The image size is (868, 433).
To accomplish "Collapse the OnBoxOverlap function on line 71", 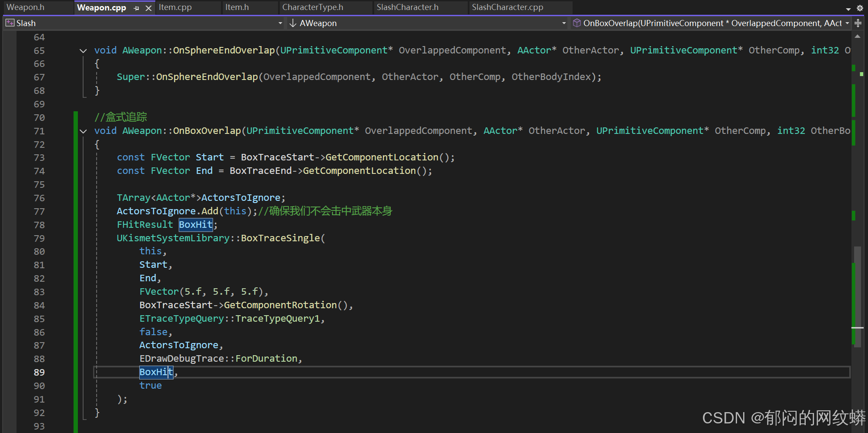I will pyautogui.click(x=83, y=131).
